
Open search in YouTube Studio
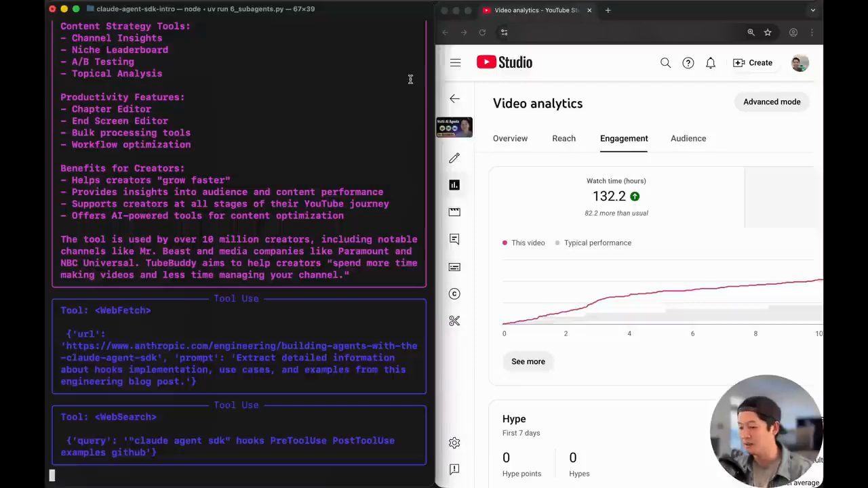665,63
